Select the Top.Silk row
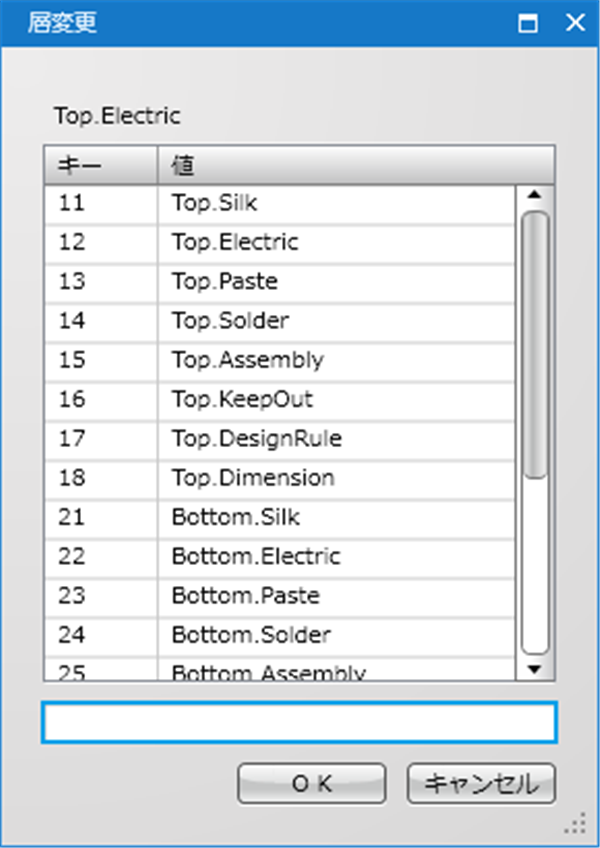The width and height of the screenshot is (600, 848). tap(279, 204)
